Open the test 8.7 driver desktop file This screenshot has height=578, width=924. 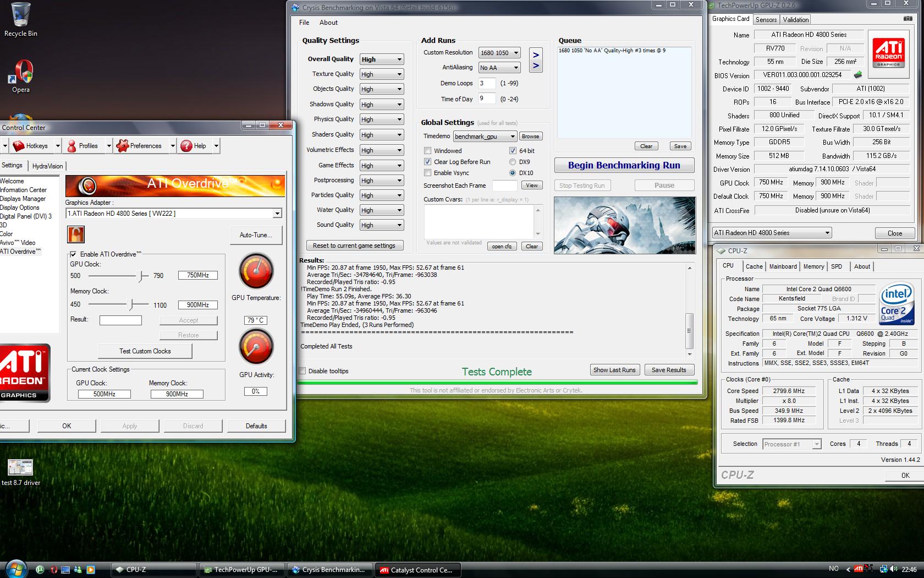click(21, 473)
